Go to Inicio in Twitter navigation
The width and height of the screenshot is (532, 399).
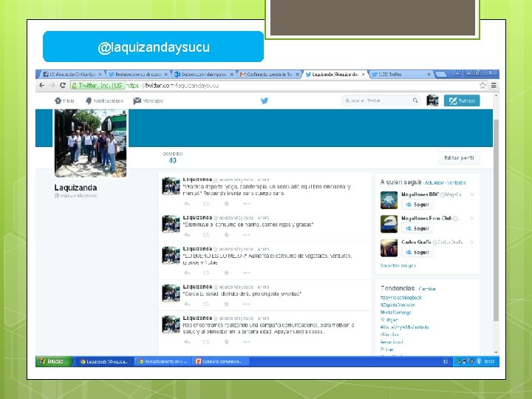pos(64,100)
